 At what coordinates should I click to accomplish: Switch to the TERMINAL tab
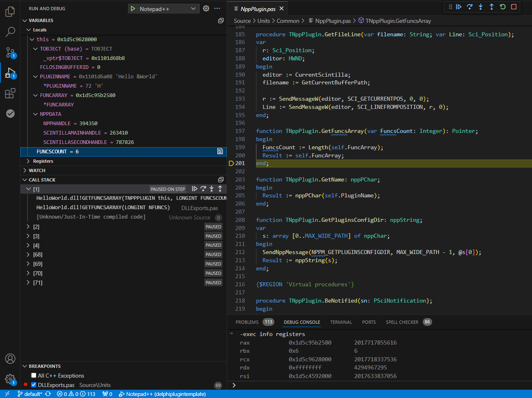(x=341, y=322)
